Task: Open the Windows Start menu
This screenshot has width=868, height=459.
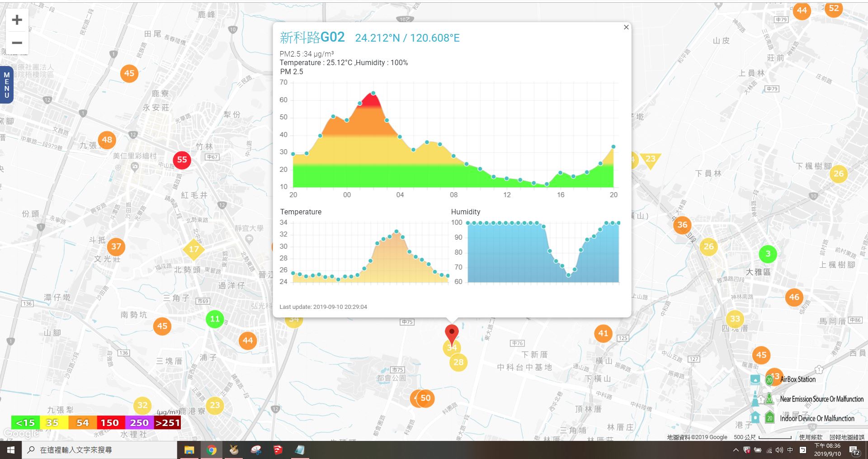Action: [11, 450]
